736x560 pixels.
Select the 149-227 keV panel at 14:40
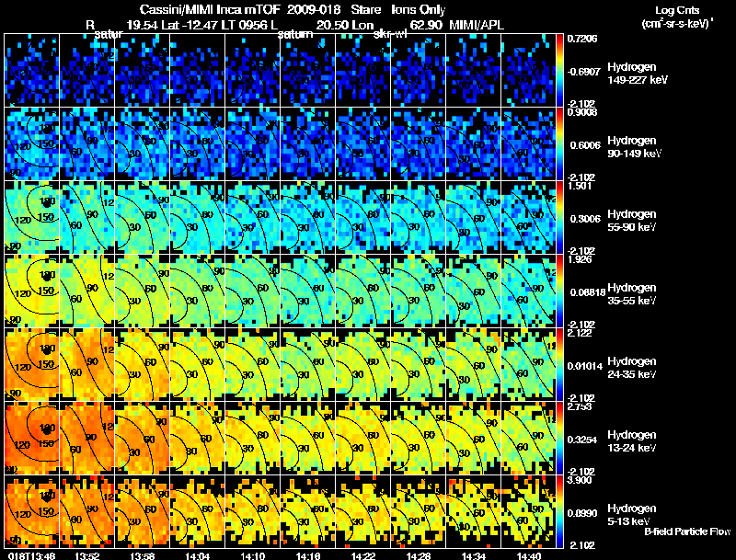[x=528, y=71]
